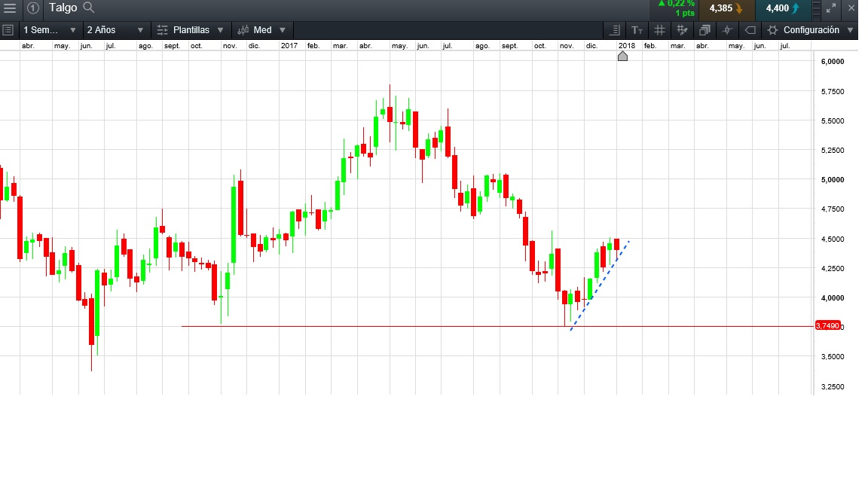Click the 6,0000 price axis value
This screenshot has width=868, height=488.
[833, 62]
